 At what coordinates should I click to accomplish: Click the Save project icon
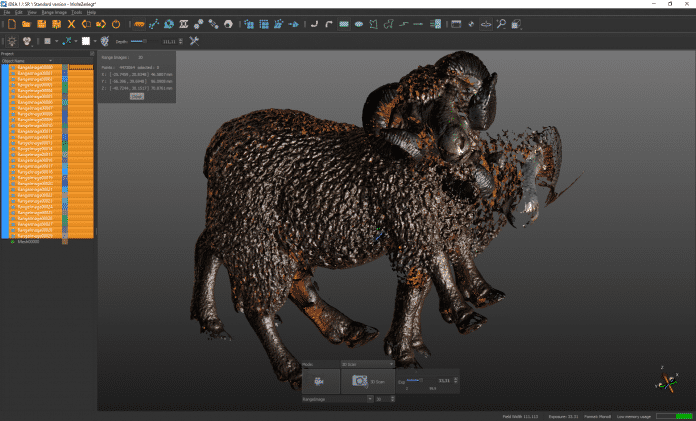pyautogui.click(x=41, y=23)
